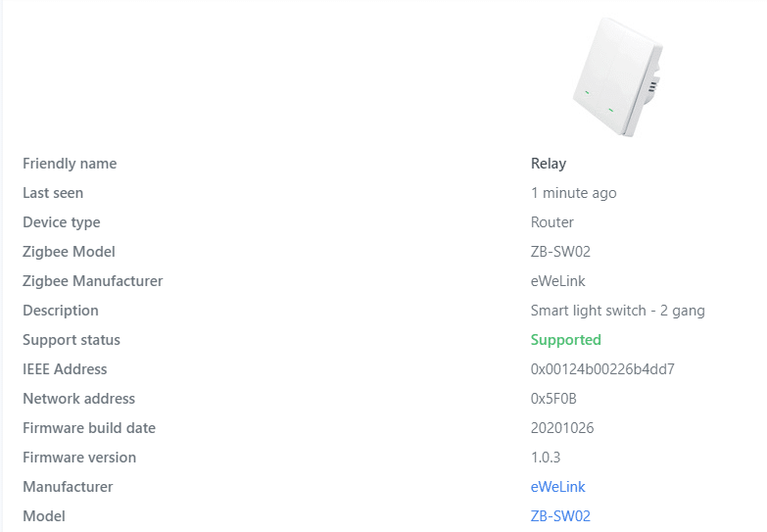
Task: Click the 'Smart light switch - 2 gang' description
Action: 618,311
